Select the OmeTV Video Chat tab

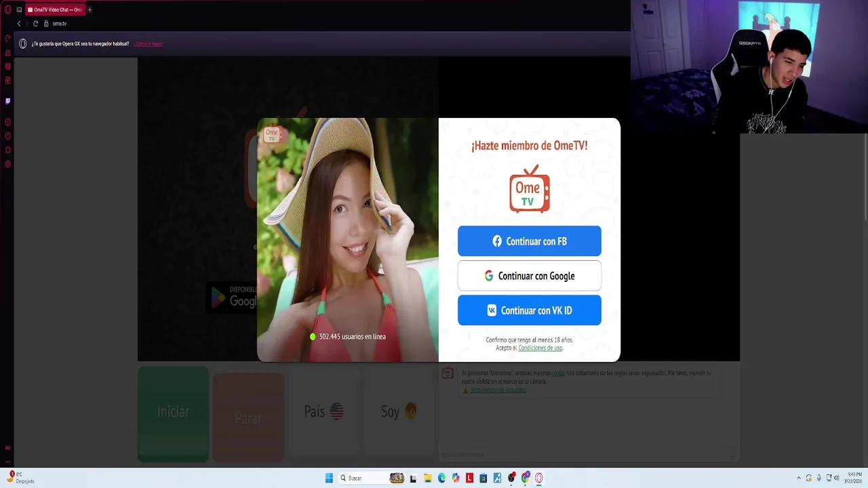55,9
